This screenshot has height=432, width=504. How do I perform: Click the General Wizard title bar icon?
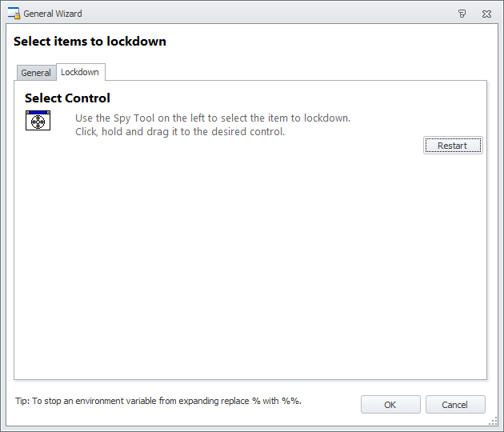click(14, 13)
